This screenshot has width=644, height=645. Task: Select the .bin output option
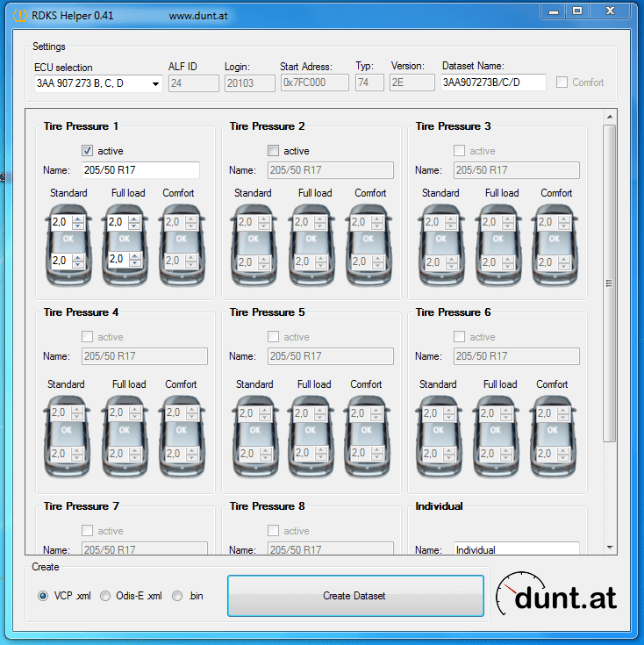pyautogui.click(x=177, y=596)
